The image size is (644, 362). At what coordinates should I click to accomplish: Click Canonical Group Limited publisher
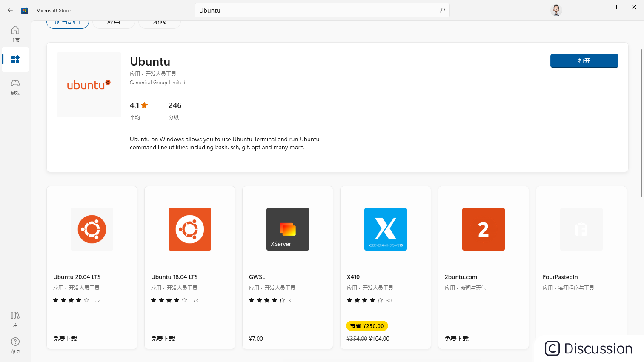pos(157,83)
